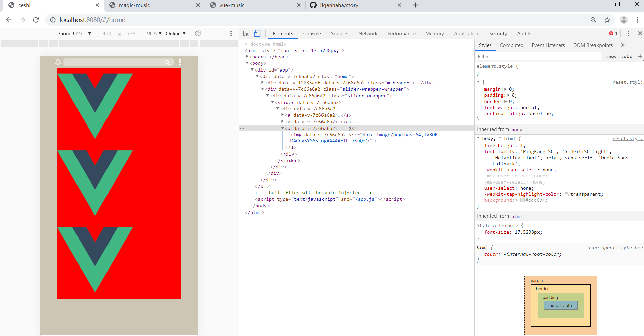644x336 pixels.
Task: Expand the head element node
Action: [247, 57]
